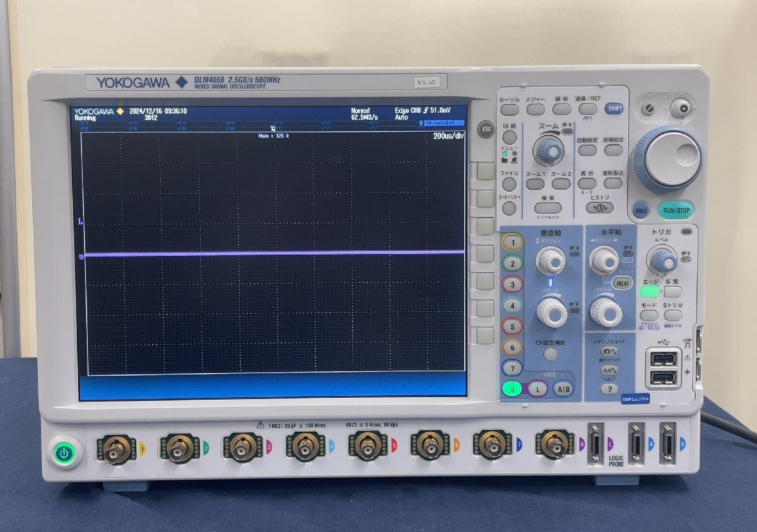Viewport: 757px width, 532px height.
Task: Click the topmost soft key beside the screen
Action: [485, 171]
